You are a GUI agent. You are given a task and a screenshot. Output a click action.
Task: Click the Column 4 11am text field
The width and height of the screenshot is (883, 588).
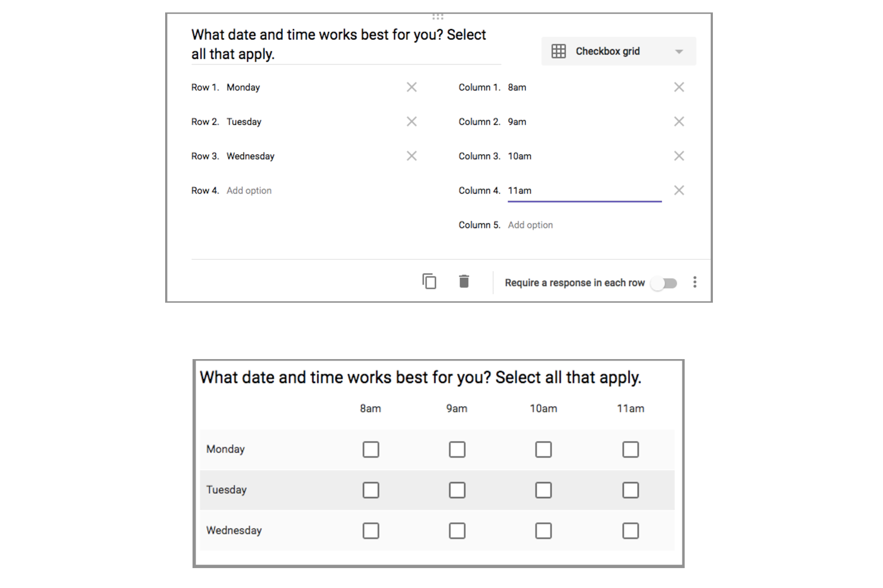pyautogui.click(x=581, y=190)
